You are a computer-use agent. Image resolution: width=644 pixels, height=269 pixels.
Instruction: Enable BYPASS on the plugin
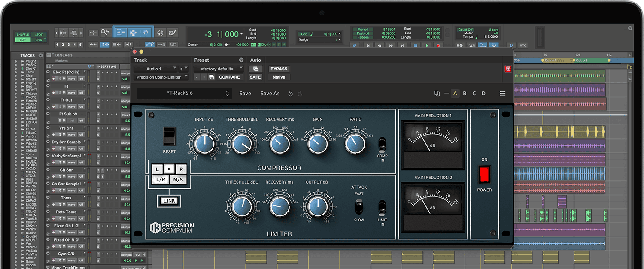click(279, 69)
